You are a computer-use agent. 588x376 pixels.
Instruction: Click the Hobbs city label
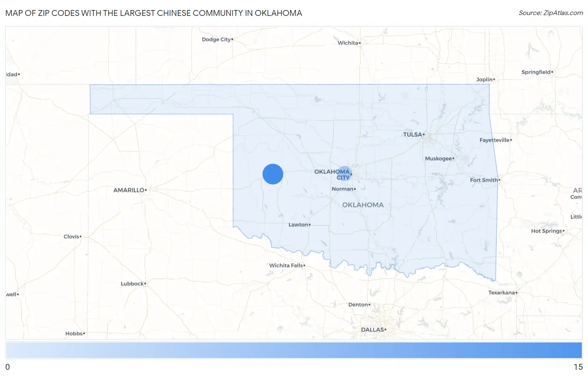pyautogui.click(x=74, y=334)
